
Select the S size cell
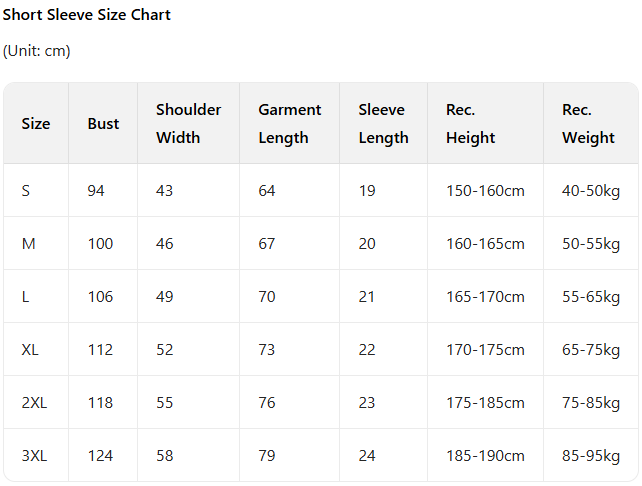coord(26,191)
